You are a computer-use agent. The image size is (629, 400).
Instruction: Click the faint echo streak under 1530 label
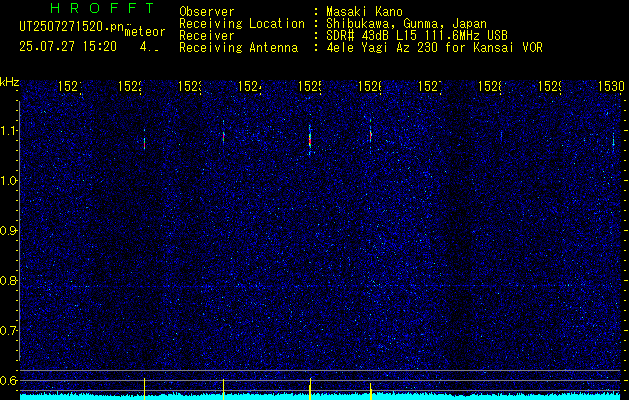click(613, 141)
